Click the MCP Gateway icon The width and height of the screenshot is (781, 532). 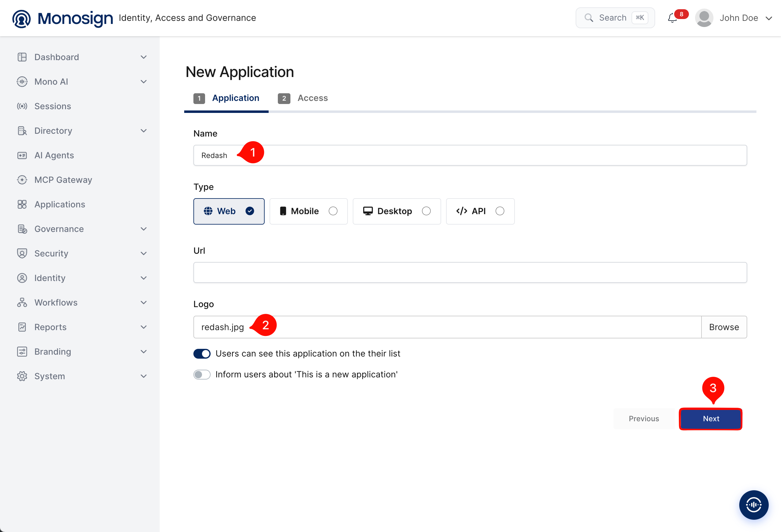point(22,180)
